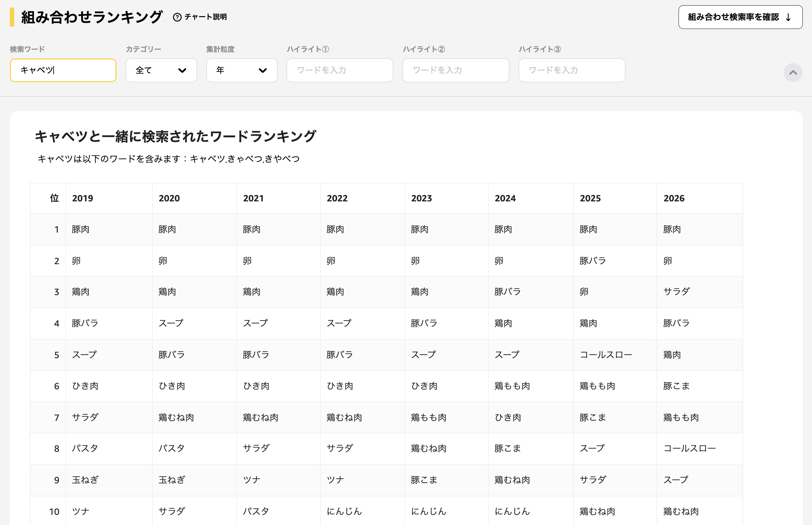This screenshot has height=525, width=812.
Task: Click the collapse chevron circle button
Action: 793,72
